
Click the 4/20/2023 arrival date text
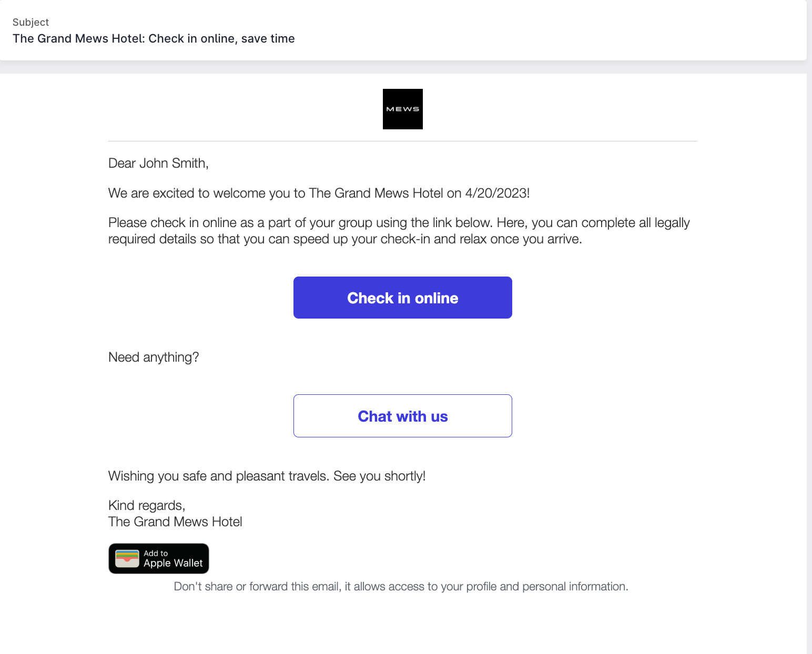(497, 193)
